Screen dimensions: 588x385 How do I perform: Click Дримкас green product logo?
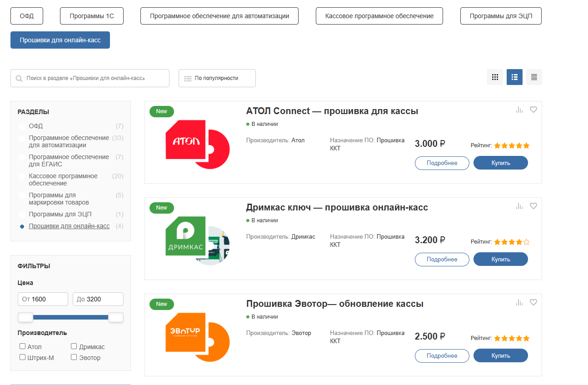point(198,241)
